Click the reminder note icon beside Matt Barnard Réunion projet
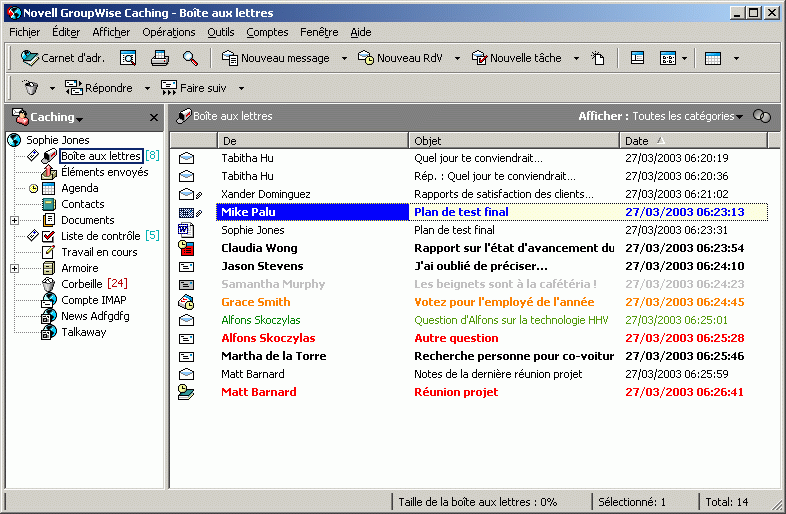Viewport: 786px width, 514px height. coord(186,392)
